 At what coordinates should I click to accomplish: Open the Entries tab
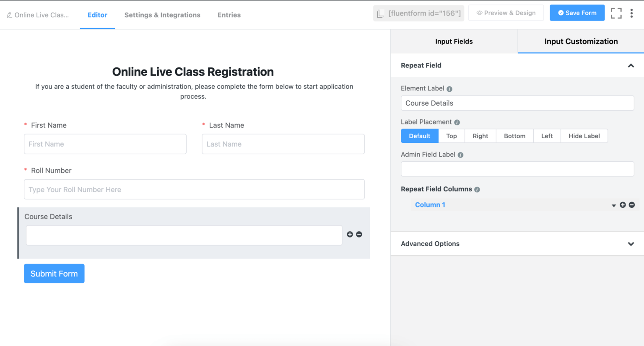point(229,15)
